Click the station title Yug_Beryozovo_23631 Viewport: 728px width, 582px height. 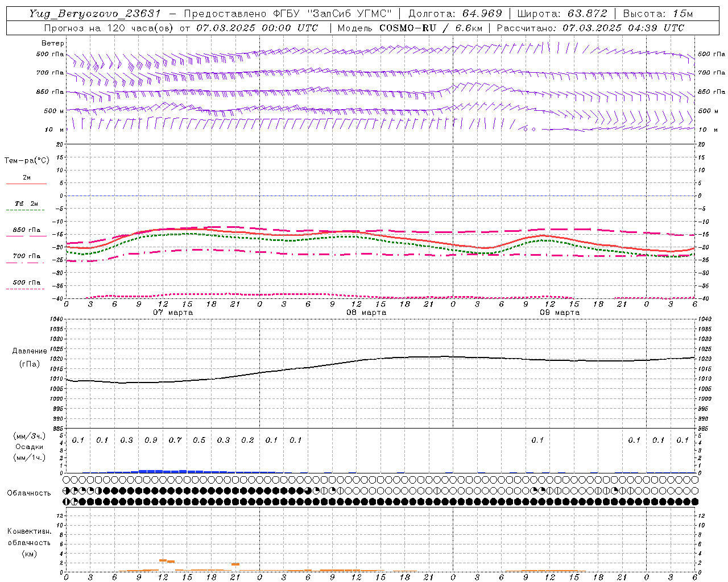click(x=95, y=14)
